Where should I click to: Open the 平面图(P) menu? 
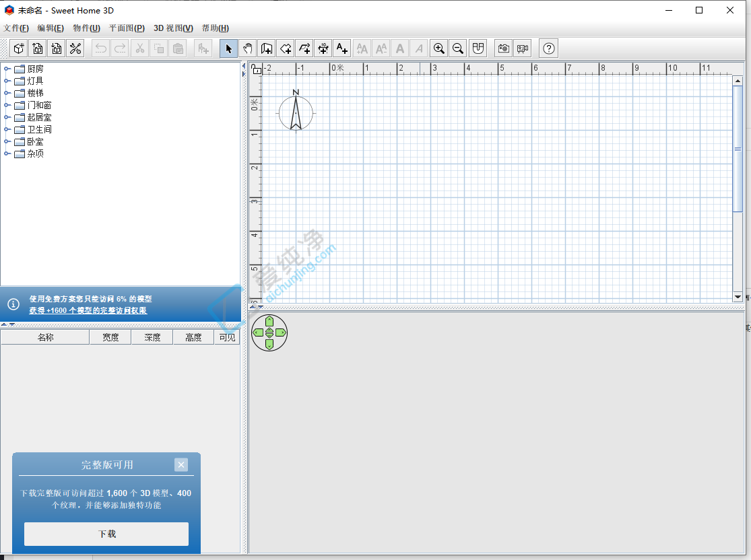[127, 28]
